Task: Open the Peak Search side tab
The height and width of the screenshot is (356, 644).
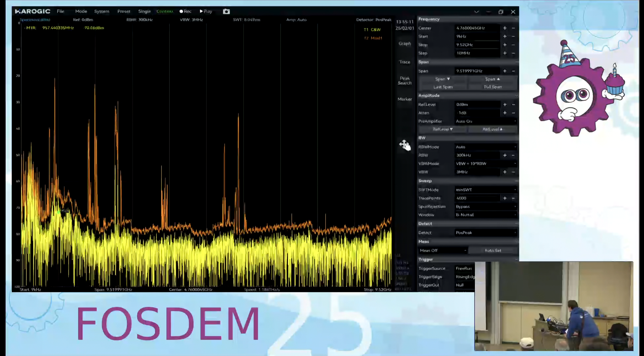Action: tap(405, 80)
